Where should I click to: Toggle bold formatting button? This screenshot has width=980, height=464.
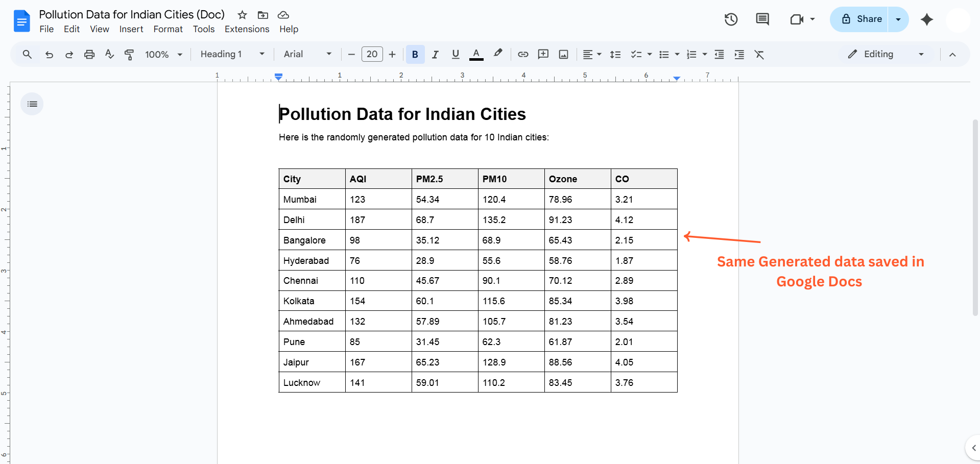(415, 55)
